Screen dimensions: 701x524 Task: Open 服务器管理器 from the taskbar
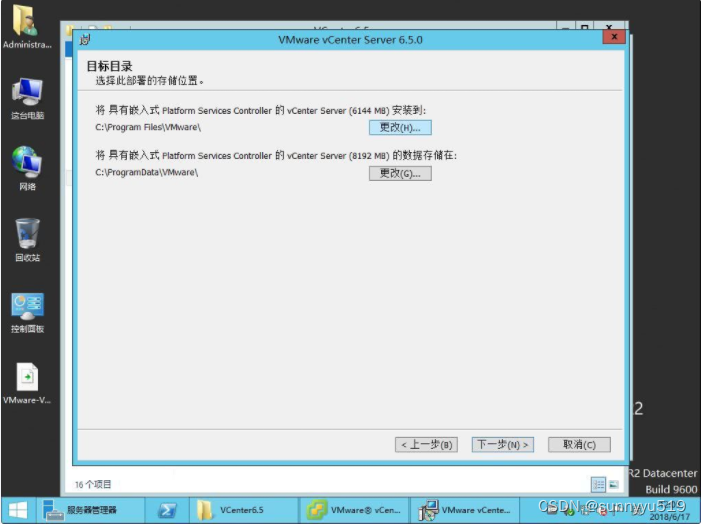coord(90,510)
